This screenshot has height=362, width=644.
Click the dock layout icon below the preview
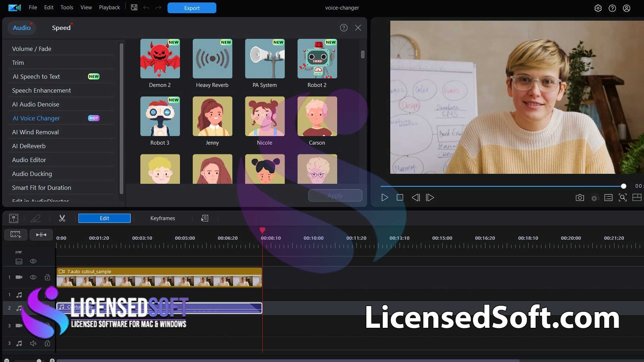637,197
